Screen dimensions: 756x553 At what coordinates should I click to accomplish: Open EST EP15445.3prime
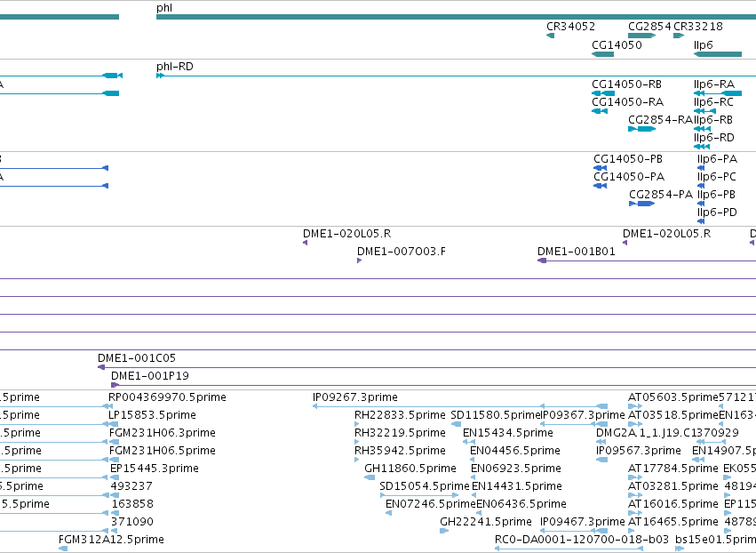155,469
